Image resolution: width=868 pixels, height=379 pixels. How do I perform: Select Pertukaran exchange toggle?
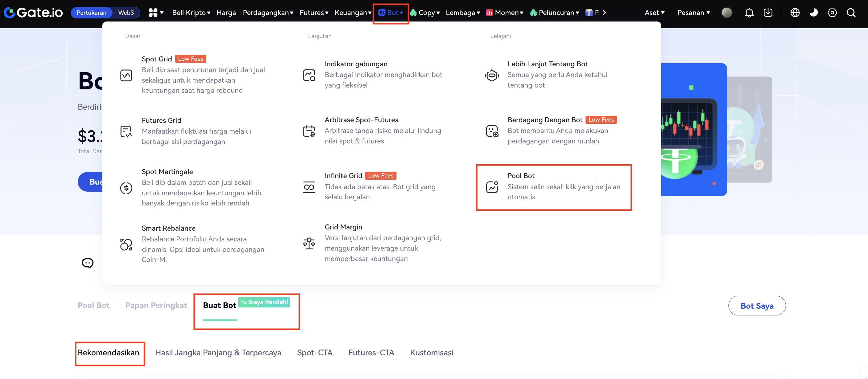pyautogui.click(x=91, y=13)
